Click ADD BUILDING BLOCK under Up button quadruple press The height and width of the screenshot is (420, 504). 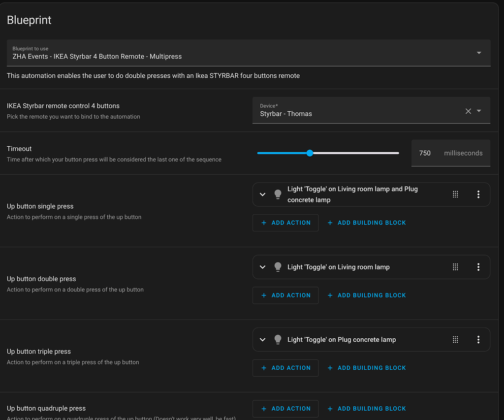[x=367, y=408]
